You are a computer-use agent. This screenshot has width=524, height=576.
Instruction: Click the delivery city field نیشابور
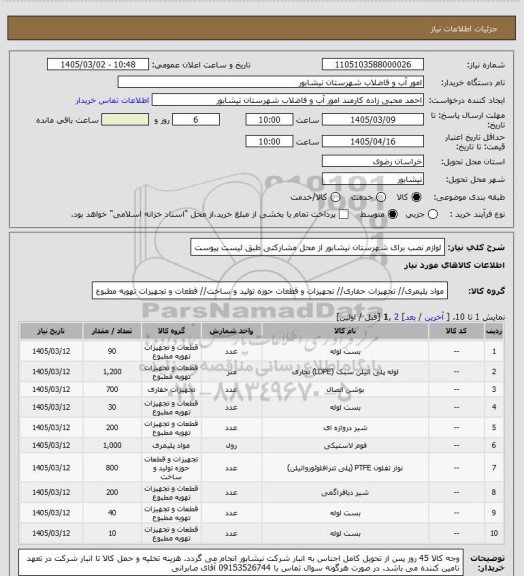tap(373, 179)
